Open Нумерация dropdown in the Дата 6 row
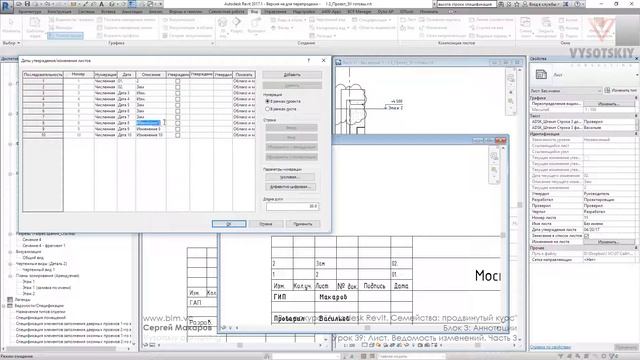The height and width of the screenshot is (360, 640). click(x=105, y=111)
